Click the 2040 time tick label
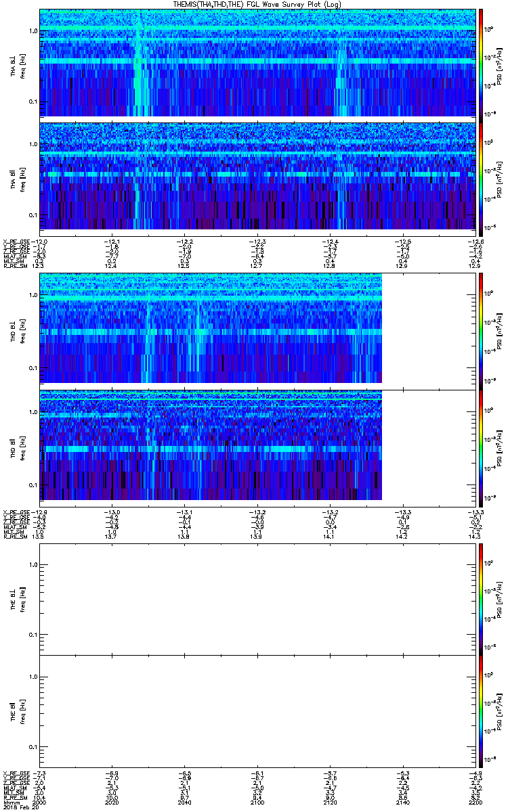Viewport: 508px width, 812px height. pyautogui.click(x=184, y=801)
